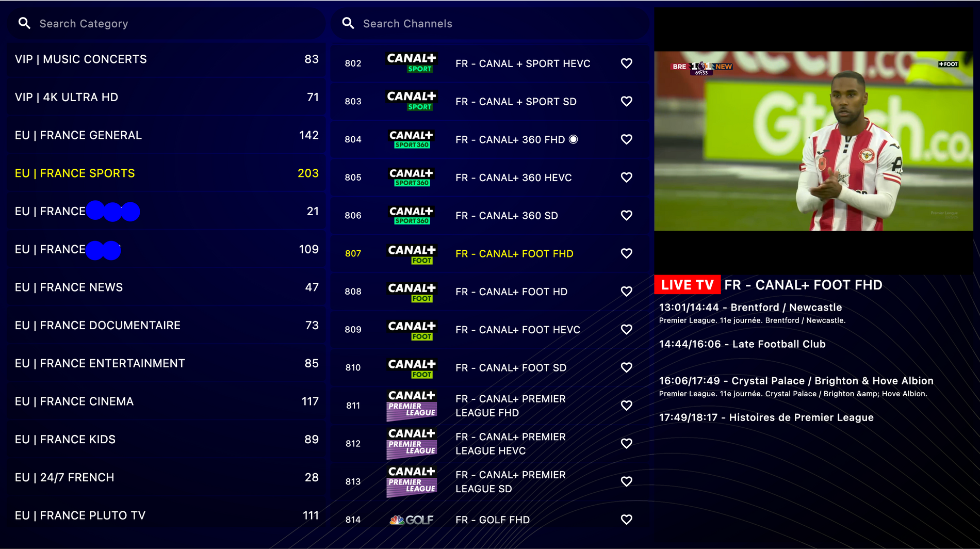Click the search icon in Search Category
The height and width of the screenshot is (549, 980).
click(24, 23)
